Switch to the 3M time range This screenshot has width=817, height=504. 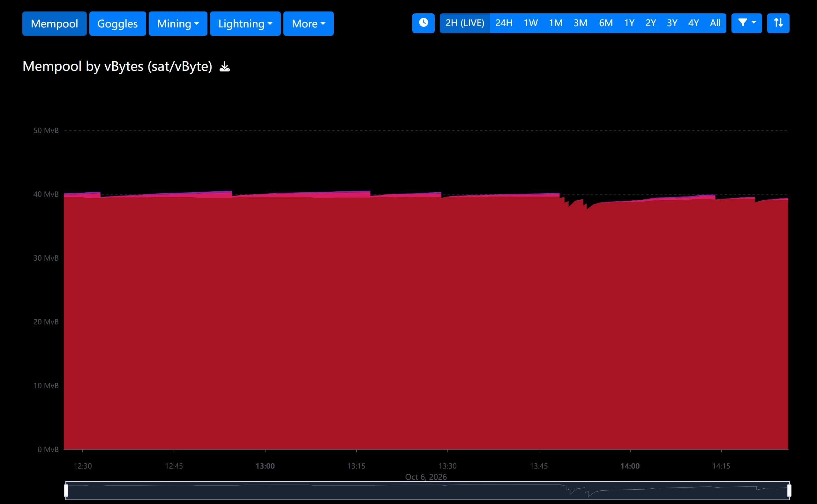[581, 23]
